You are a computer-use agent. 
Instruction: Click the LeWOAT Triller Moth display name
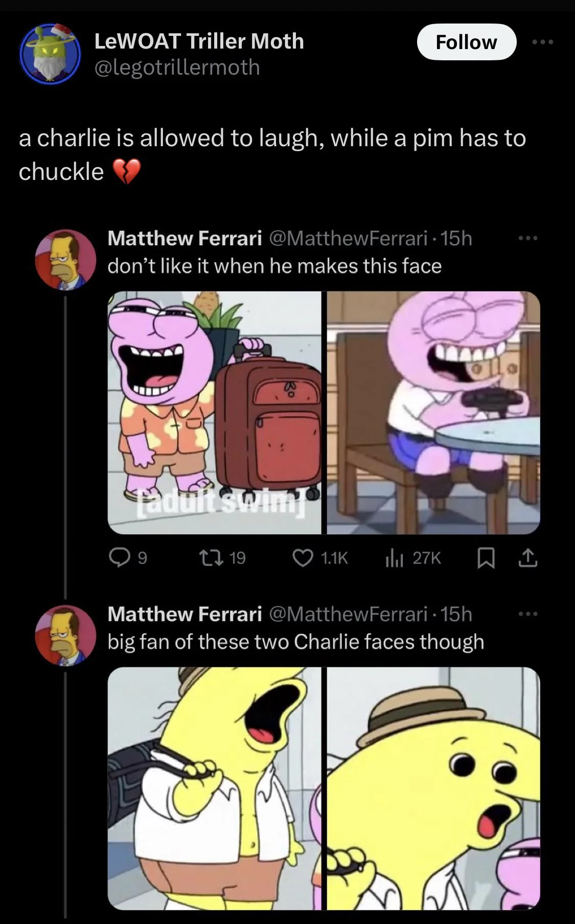pos(199,41)
